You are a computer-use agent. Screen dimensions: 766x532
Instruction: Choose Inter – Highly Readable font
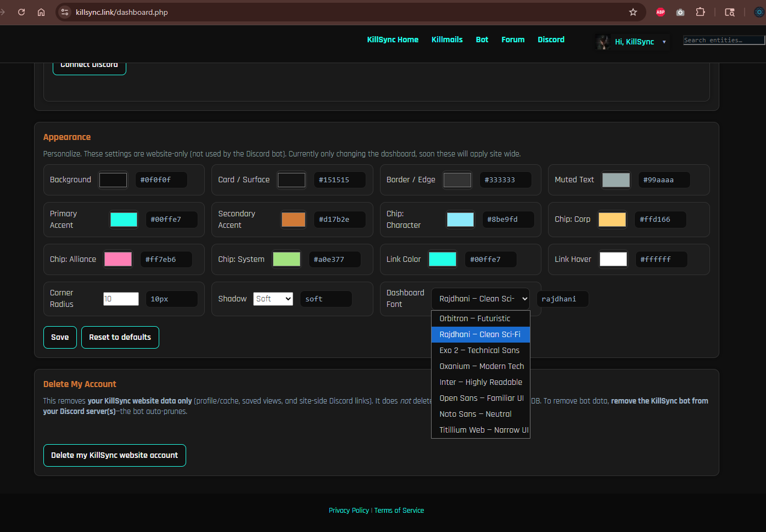pyautogui.click(x=480, y=382)
